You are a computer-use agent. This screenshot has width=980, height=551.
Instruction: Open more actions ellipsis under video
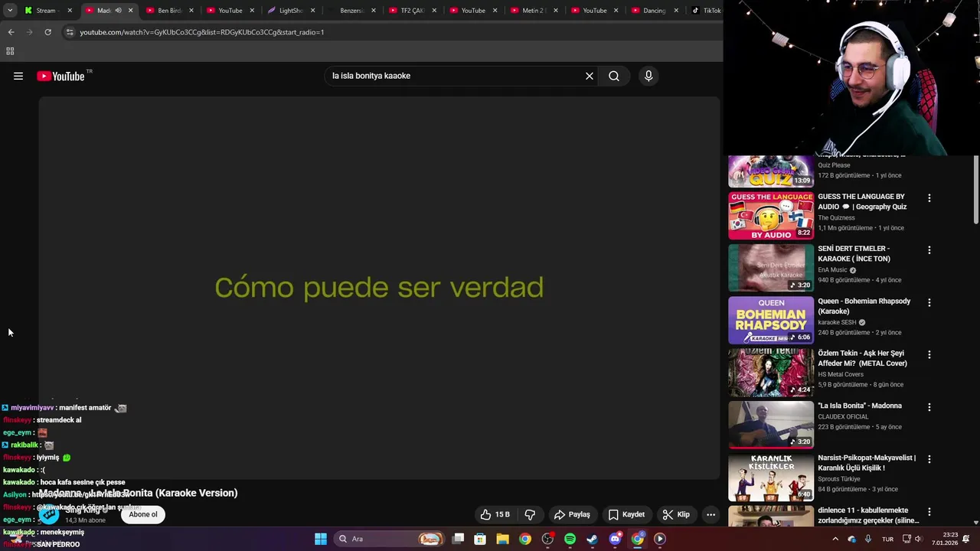pos(710,514)
